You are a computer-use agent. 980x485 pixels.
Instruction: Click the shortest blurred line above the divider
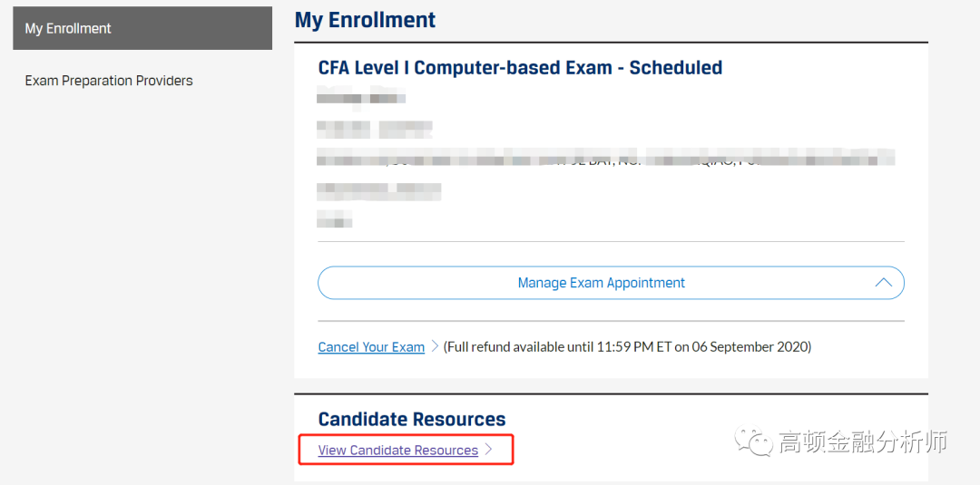pos(335,220)
